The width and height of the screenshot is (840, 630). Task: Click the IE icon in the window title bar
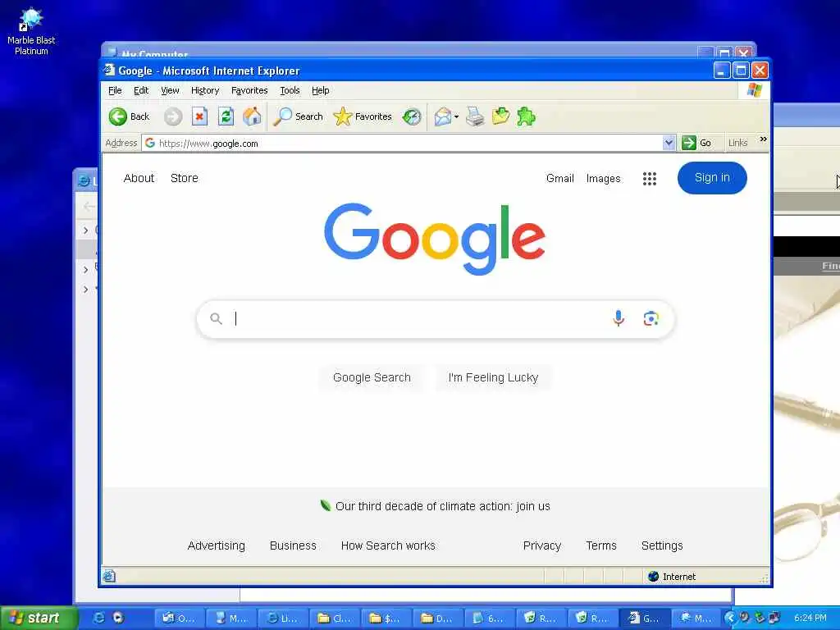pos(109,71)
